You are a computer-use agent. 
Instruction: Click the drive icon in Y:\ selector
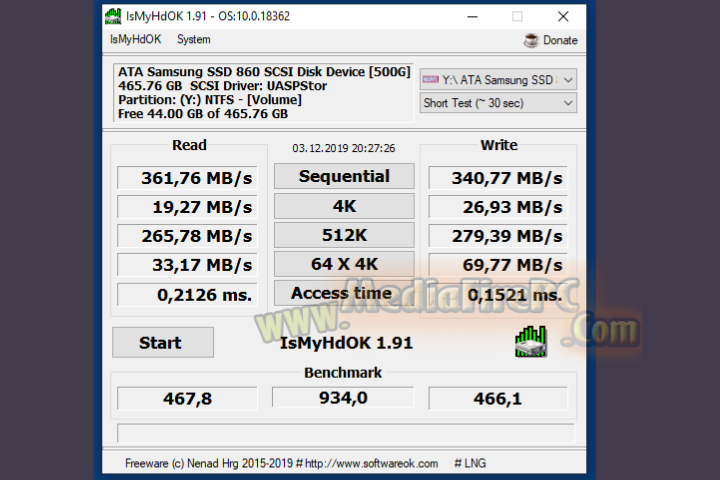tap(430, 80)
